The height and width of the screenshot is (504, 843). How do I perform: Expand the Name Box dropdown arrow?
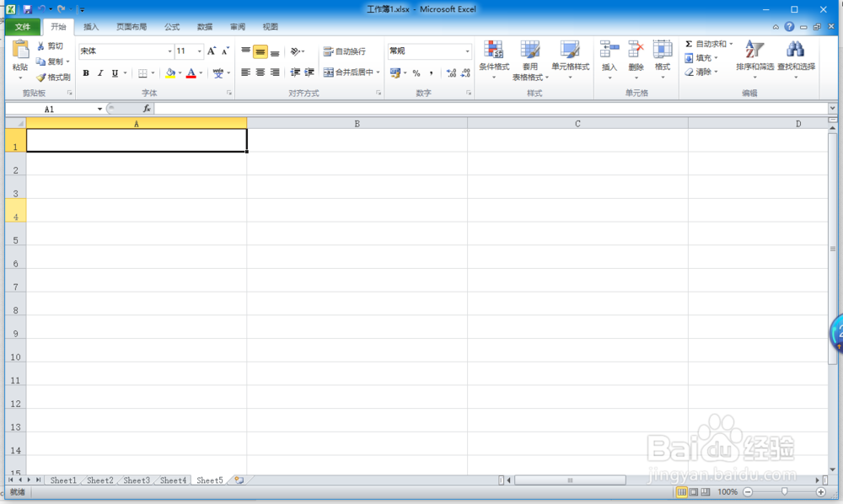pos(99,109)
